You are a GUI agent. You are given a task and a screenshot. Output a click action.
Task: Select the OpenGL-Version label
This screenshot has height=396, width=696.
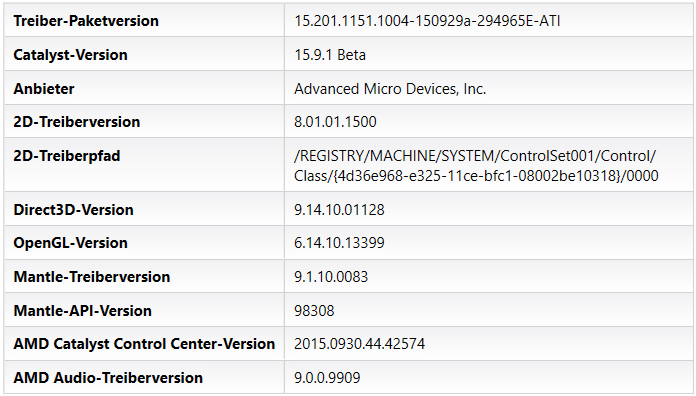(x=70, y=243)
